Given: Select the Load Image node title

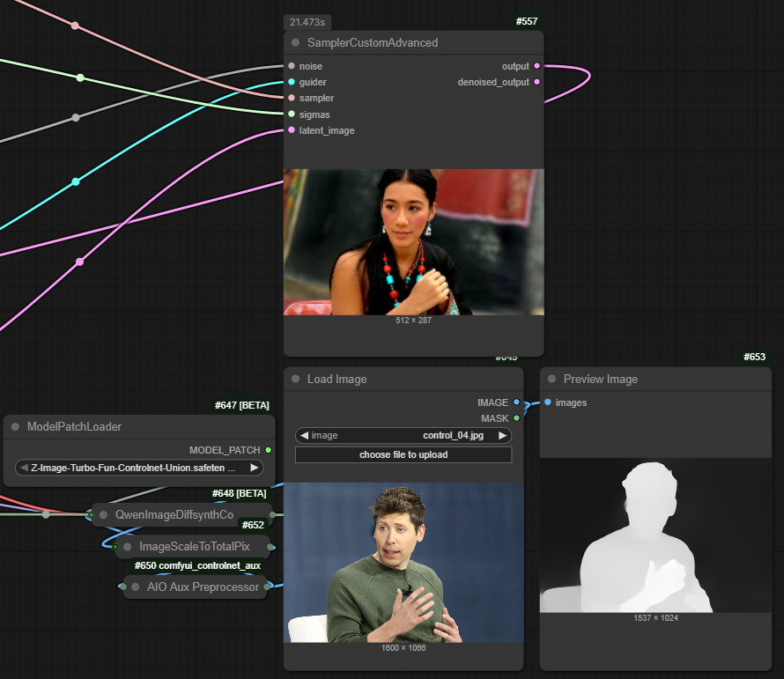Looking at the screenshot, I should click(x=337, y=379).
